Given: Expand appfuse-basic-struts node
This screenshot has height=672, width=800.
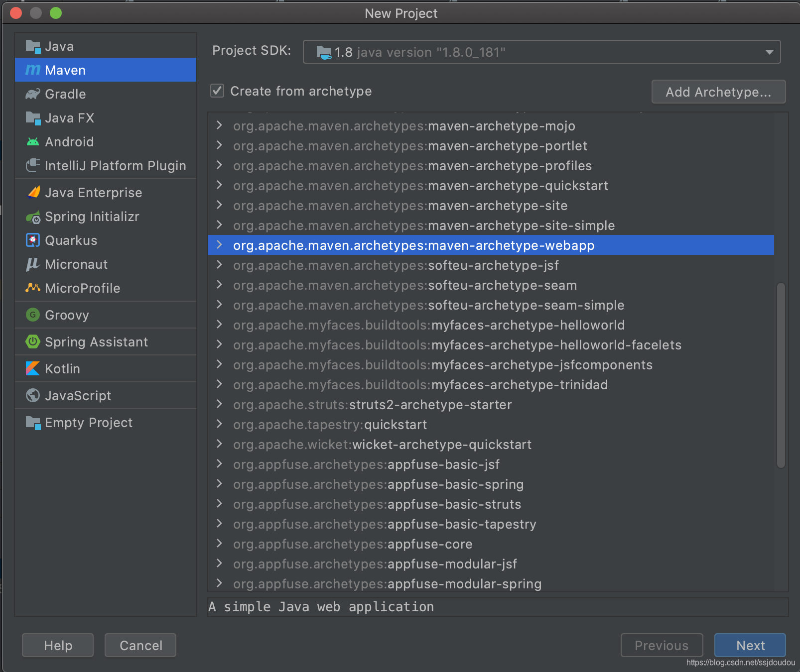Looking at the screenshot, I should pos(219,504).
